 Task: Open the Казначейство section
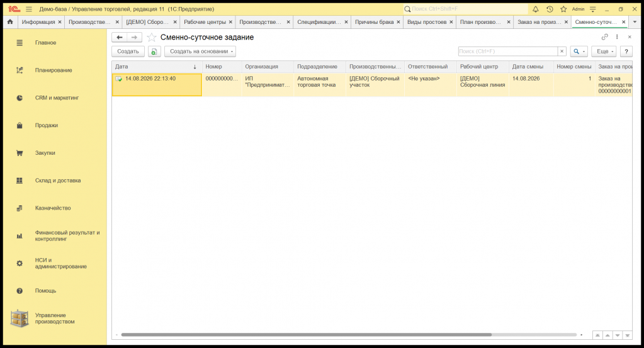click(53, 208)
